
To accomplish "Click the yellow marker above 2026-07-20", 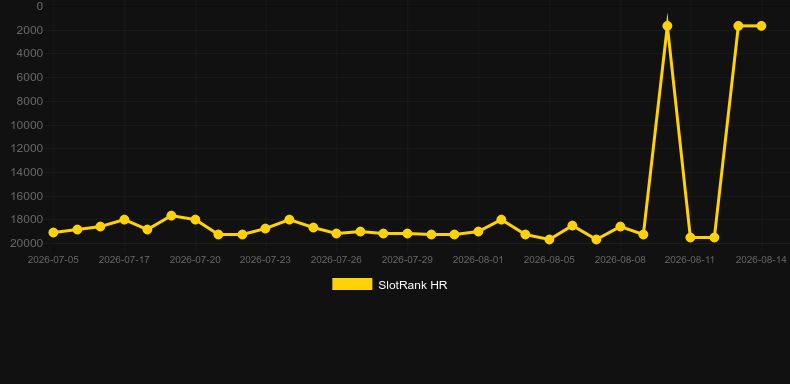I will pos(195,220).
